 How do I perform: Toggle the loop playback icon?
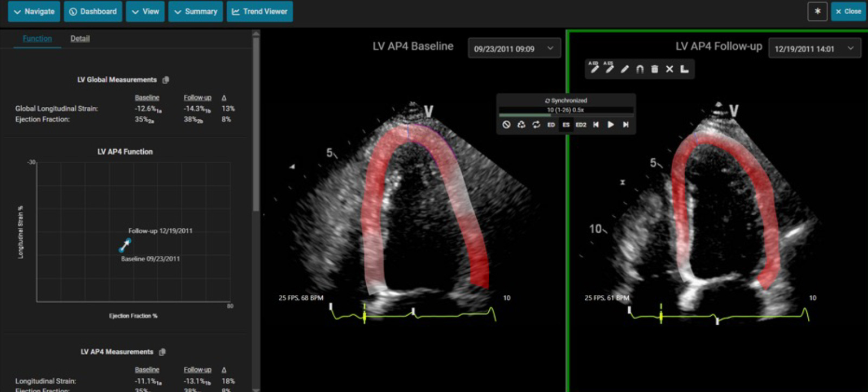536,125
